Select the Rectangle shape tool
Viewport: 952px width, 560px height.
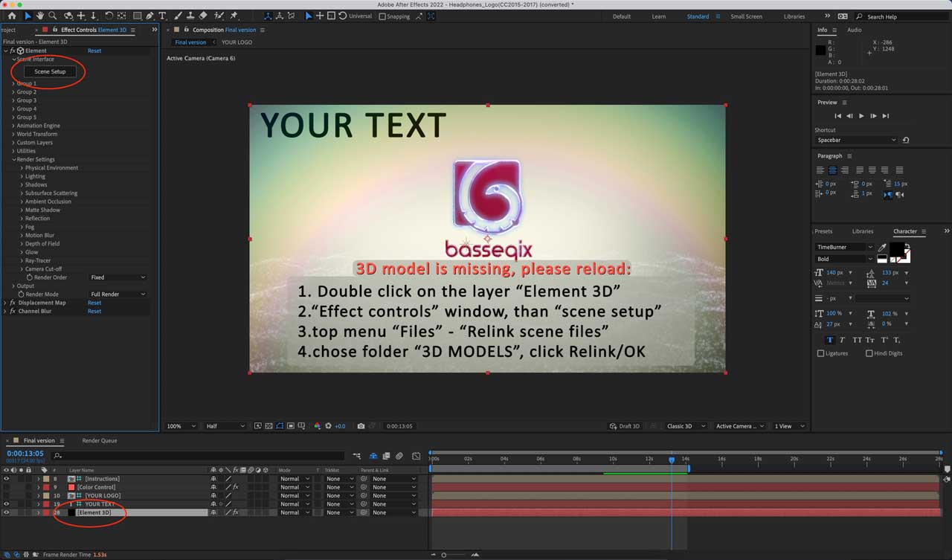click(138, 16)
